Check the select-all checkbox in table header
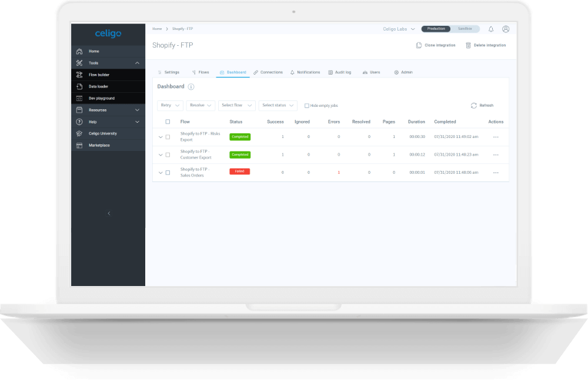 [x=168, y=122]
